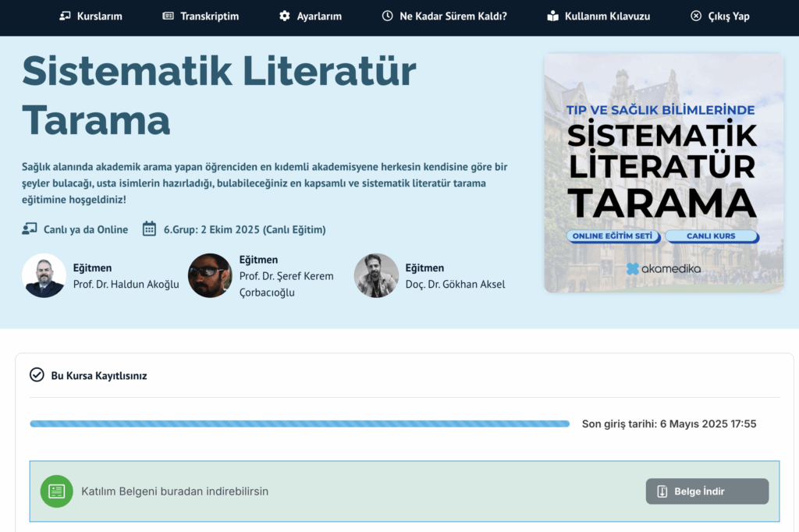Open the Kurslarım menu item
Screen dimensions: 799x532
pyautogui.click(x=91, y=16)
